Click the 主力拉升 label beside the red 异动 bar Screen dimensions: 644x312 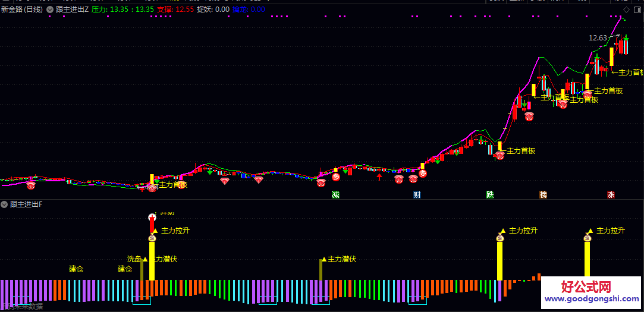point(176,231)
